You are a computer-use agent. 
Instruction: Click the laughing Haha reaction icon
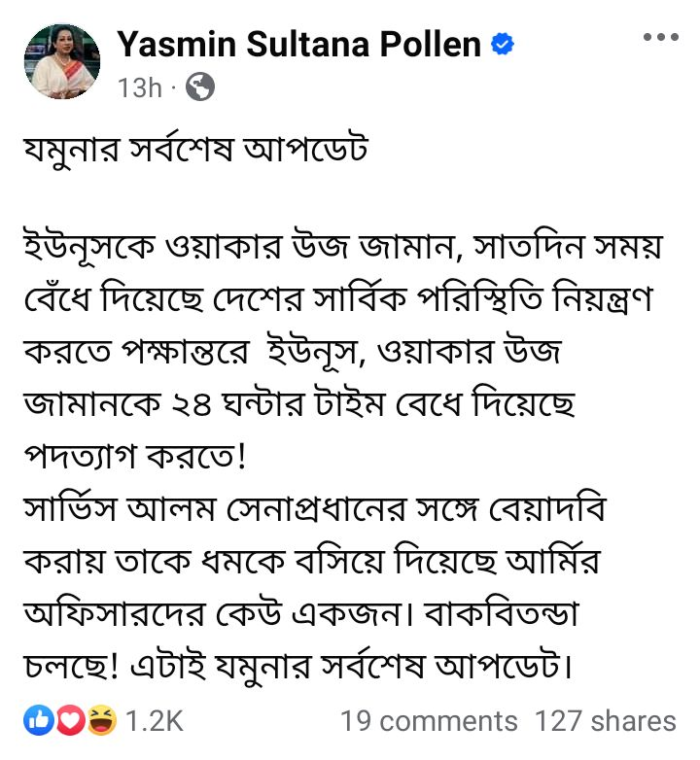100,720
